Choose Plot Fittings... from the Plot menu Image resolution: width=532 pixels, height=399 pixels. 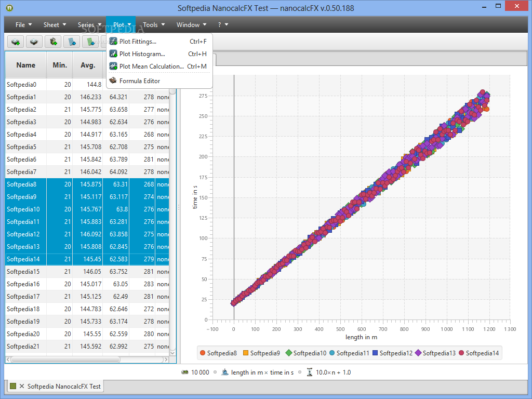pos(159,42)
